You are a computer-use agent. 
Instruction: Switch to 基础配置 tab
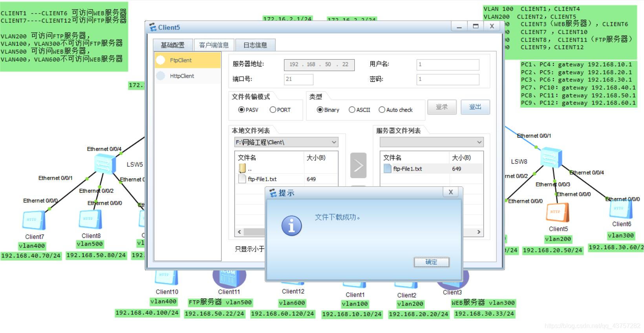pos(173,45)
